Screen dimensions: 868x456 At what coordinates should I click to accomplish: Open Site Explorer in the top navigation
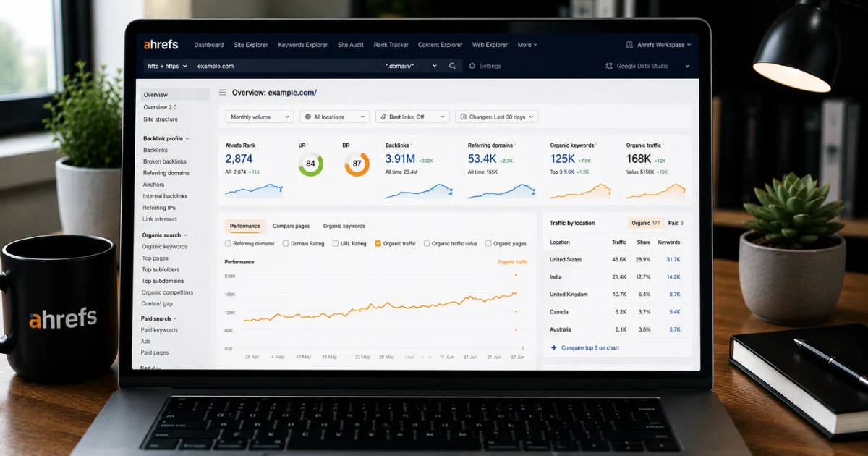pos(250,45)
